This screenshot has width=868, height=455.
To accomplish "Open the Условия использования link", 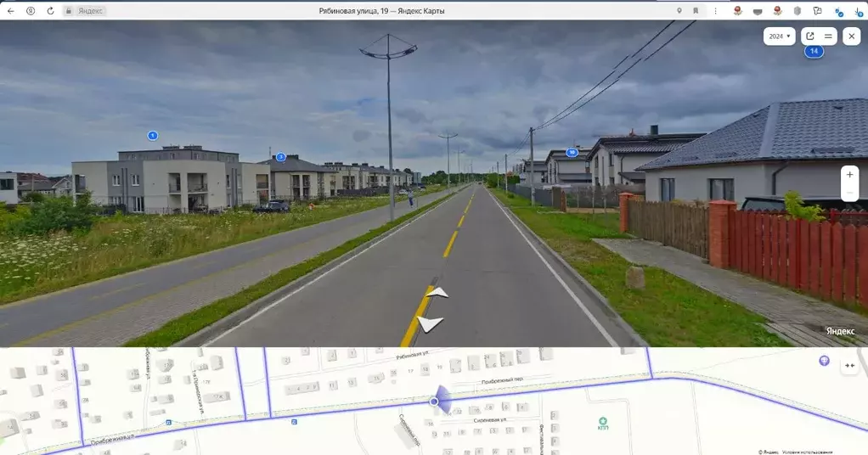I will coord(809,452).
